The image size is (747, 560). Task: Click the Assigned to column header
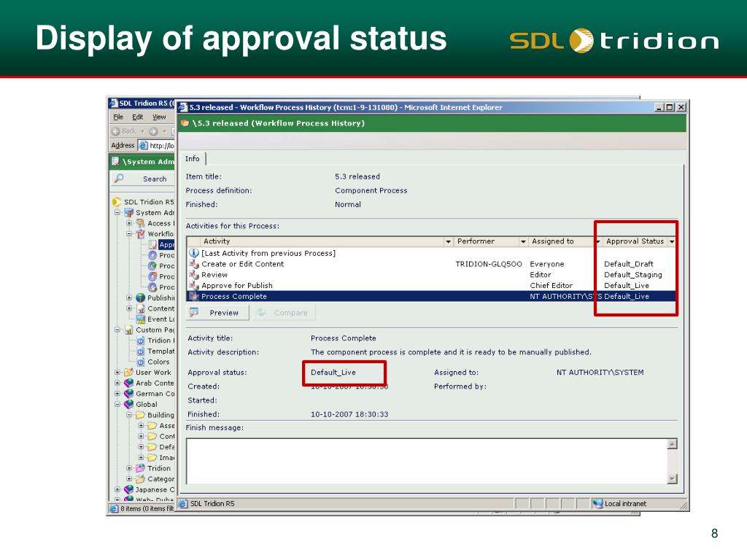point(562,241)
